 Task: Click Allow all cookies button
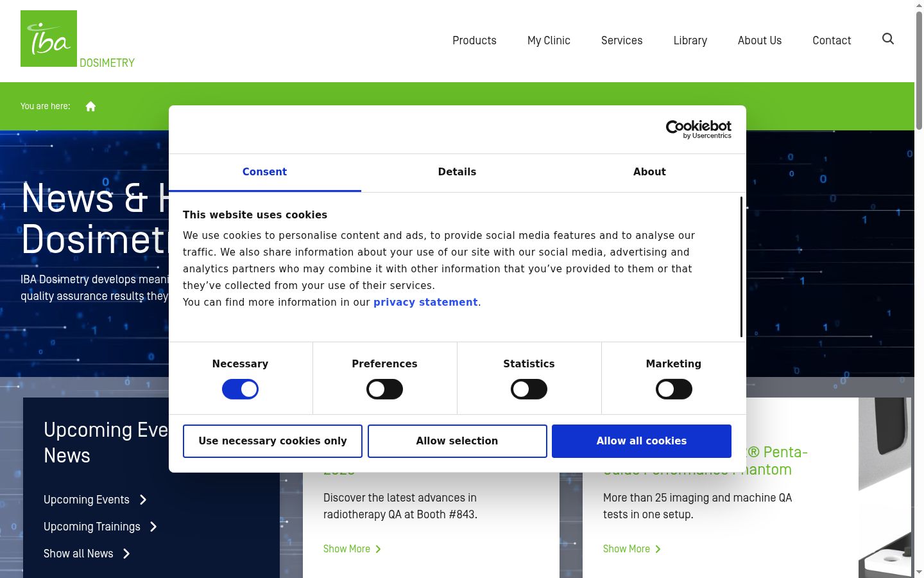(x=642, y=441)
